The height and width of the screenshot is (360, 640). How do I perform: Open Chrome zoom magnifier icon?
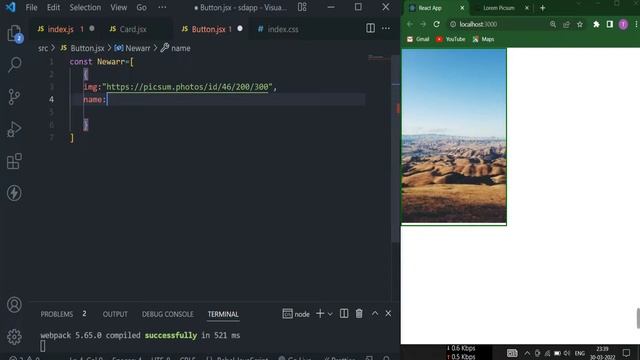pyautogui.click(x=553, y=24)
